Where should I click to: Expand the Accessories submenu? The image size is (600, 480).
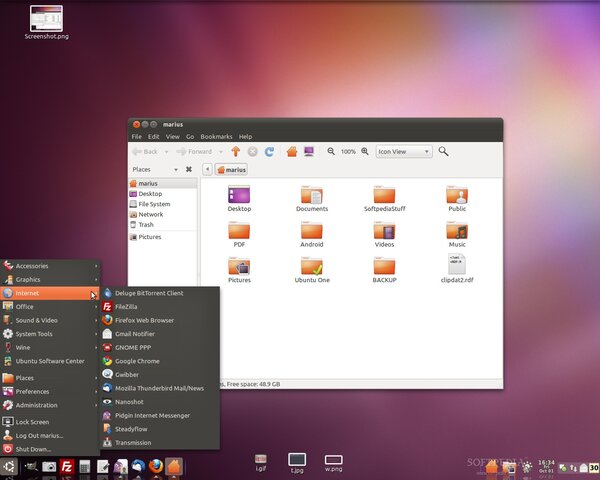click(x=50, y=266)
